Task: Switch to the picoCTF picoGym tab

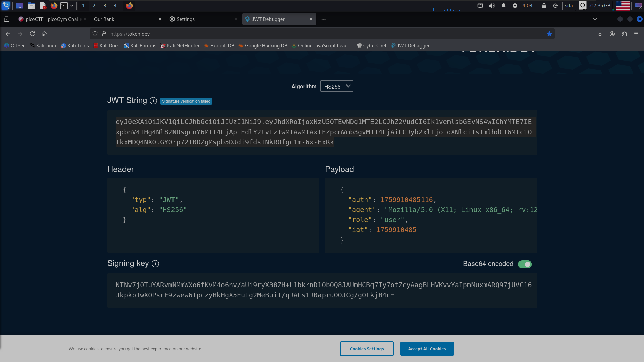Action: coord(50,19)
